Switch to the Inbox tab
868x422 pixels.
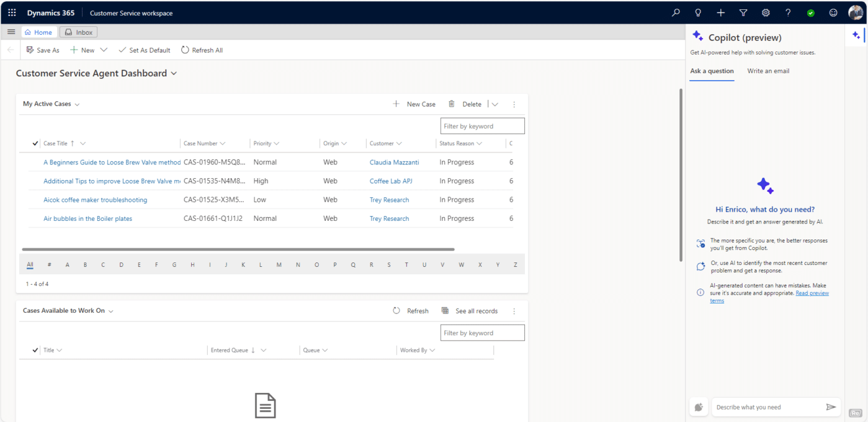(79, 32)
